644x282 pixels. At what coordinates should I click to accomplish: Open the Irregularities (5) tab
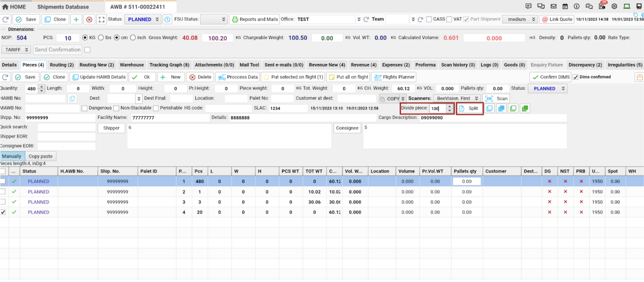pyautogui.click(x=625, y=65)
